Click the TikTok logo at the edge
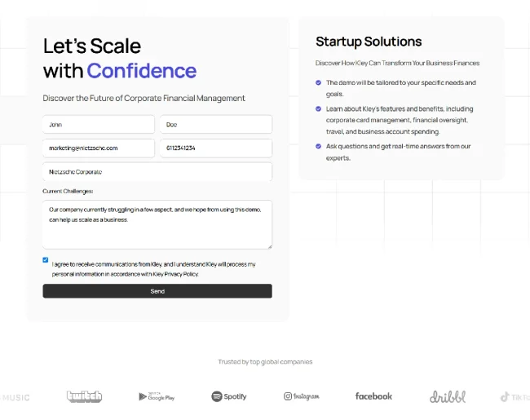The height and width of the screenshot is (420, 530). pos(515,397)
